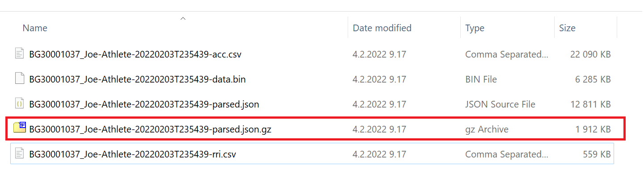644x178 pixels.
Task: Click the gz Archive type entry
Action: pos(487,129)
